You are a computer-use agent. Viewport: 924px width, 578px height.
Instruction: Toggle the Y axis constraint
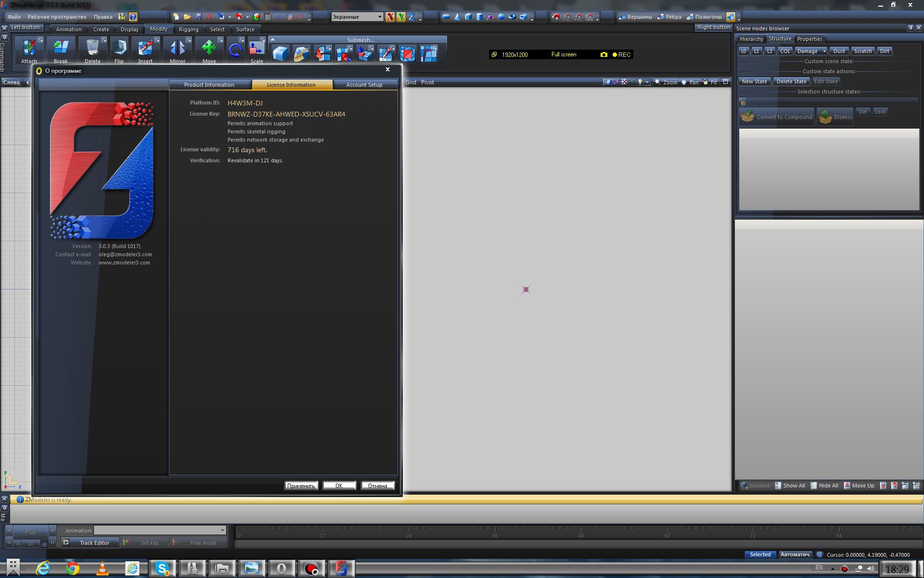[401, 17]
